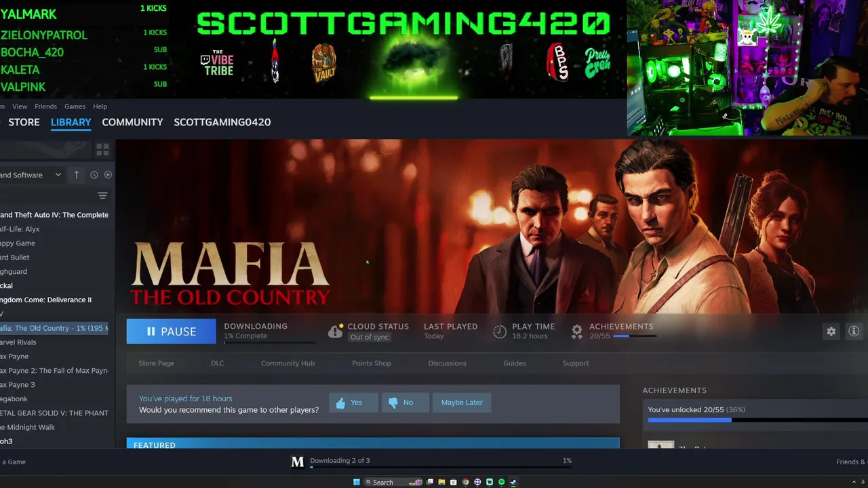Open Task View from the taskbar
This screenshot has height=488, width=868.
coord(429,482)
